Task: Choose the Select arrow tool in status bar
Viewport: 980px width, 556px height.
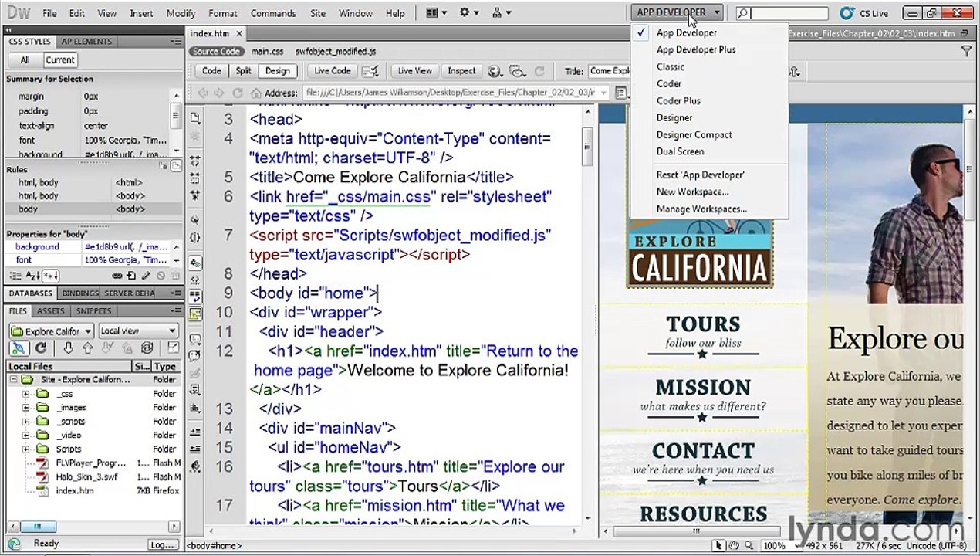Action: [718, 546]
